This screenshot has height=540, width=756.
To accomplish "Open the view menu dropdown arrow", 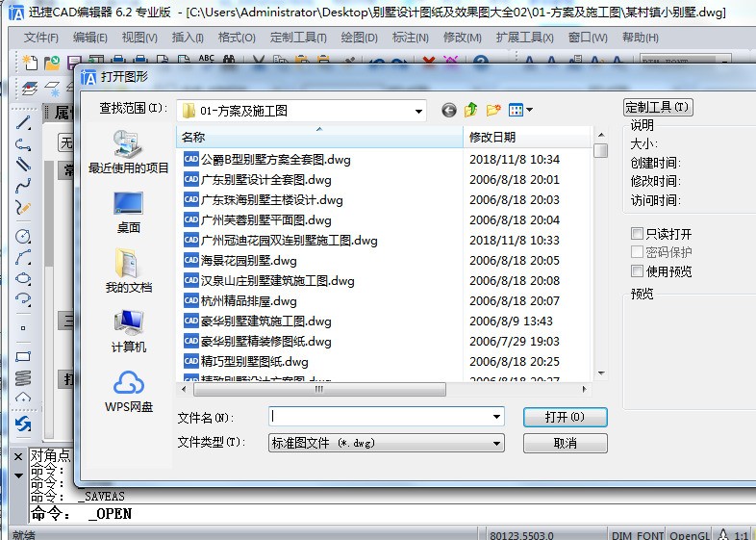I will (529, 111).
